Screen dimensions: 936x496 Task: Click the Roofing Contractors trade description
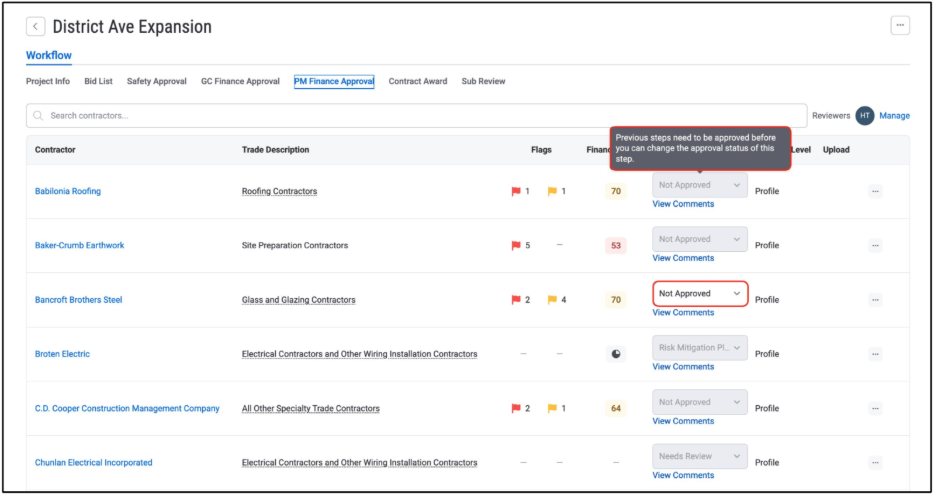pos(279,192)
